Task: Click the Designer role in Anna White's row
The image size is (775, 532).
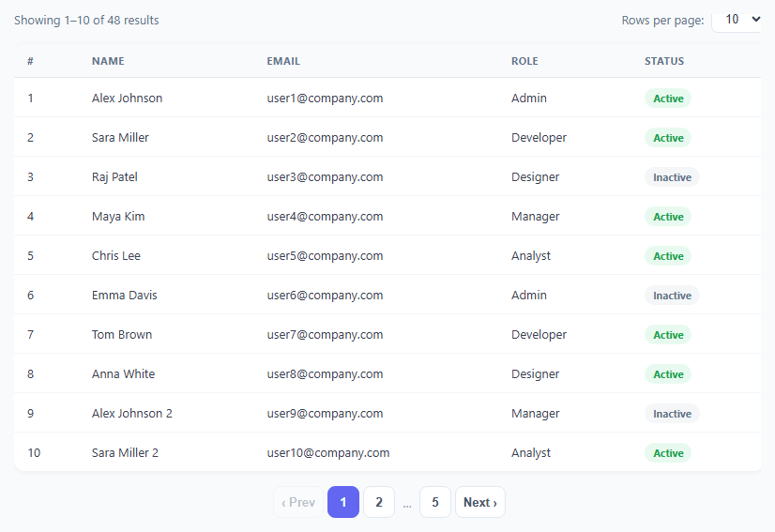Action: (536, 374)
